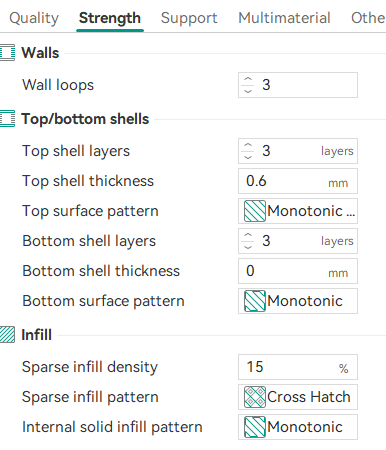Click the Sparse infill density field

[x=298, y=367]
